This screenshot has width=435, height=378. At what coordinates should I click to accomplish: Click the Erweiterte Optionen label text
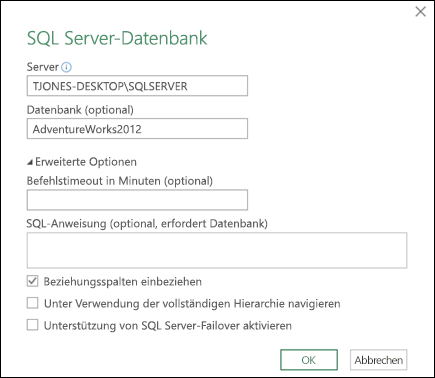pyautogui.click(x=86, y=162)
